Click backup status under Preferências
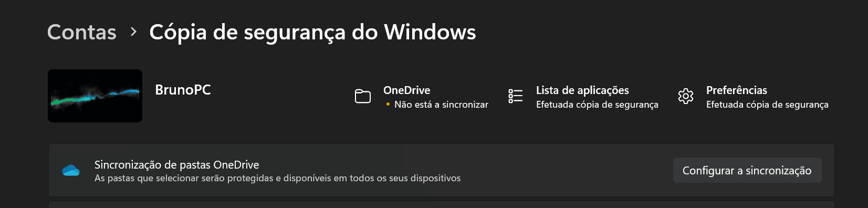The height and width of the screenshot is (208, 868). click(767, 105)
